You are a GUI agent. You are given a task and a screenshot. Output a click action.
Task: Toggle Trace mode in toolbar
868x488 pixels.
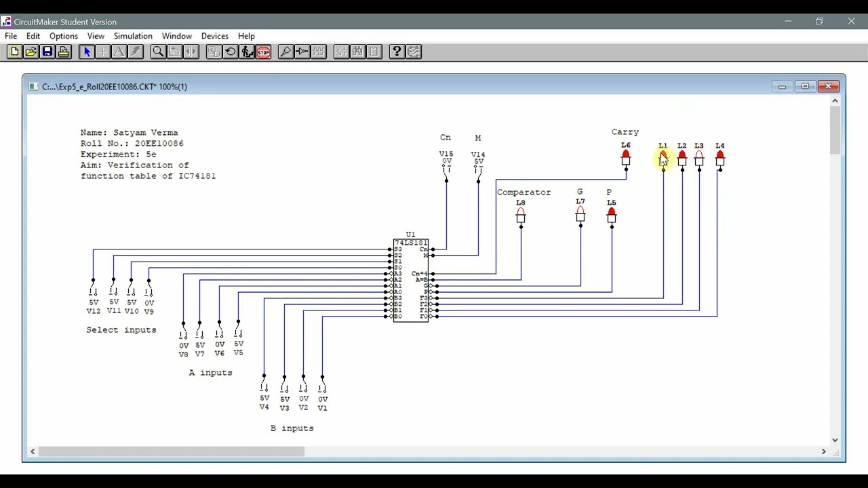click(302, 52)
